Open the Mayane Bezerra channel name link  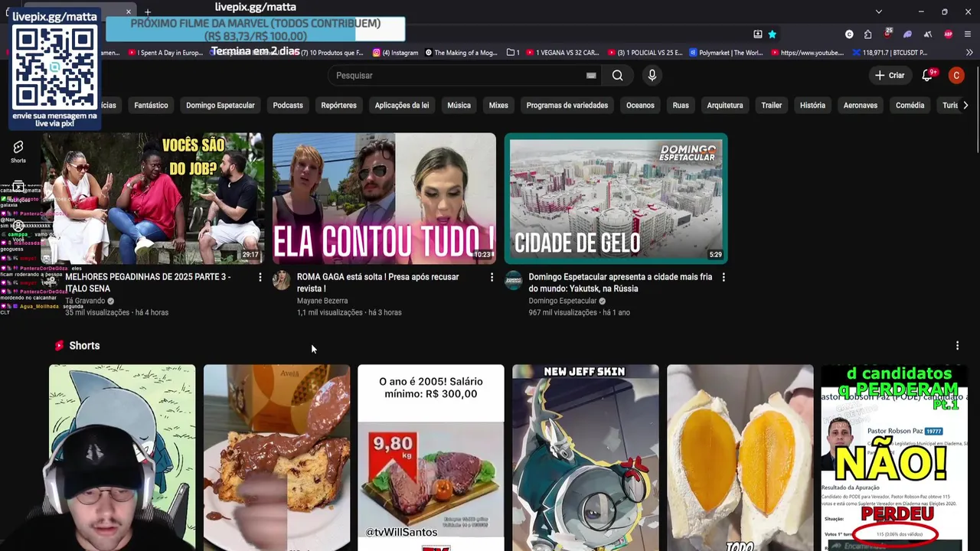322,301
